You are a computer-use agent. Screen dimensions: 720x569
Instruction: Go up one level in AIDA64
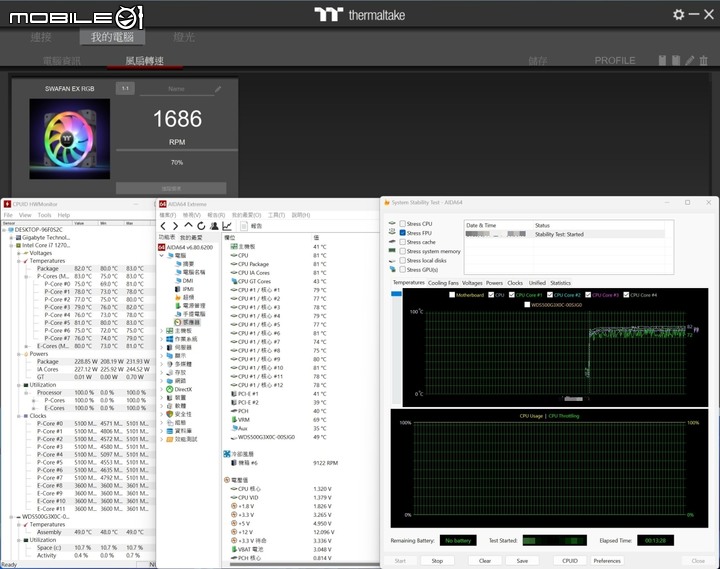click(x=188, y=225)
